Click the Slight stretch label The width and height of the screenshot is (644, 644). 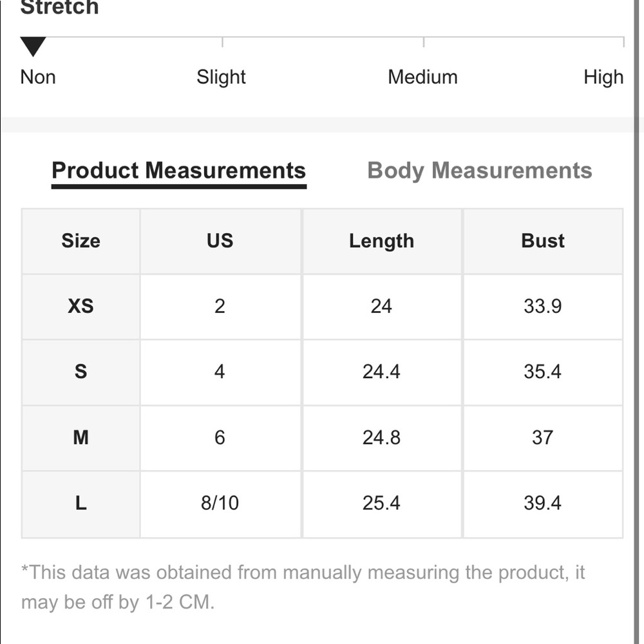click(x=221, y=77)
